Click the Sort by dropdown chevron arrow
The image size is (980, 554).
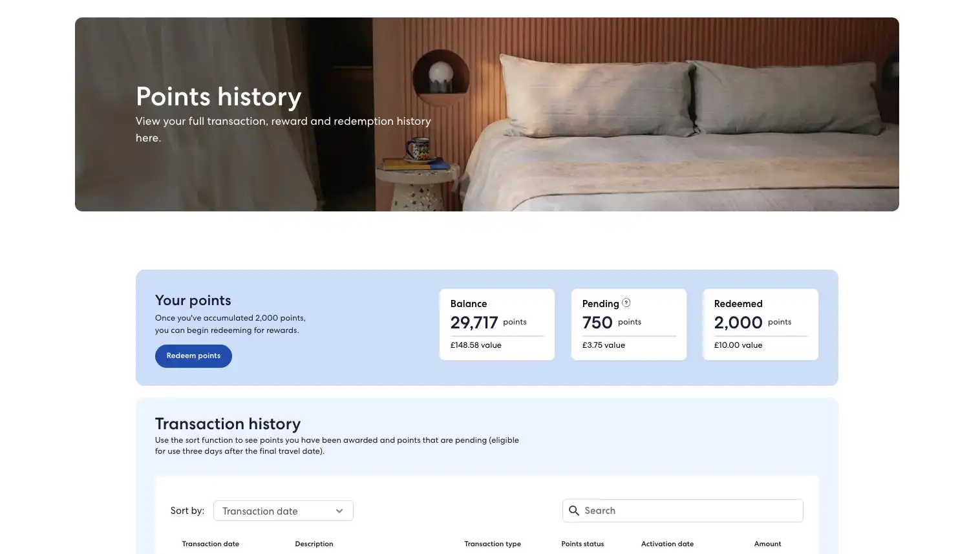pyautogui.click(x=339, y=511)
